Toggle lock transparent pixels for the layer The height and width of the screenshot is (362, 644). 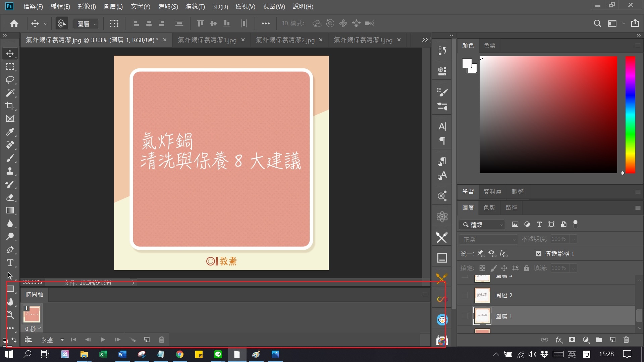[x=482, y=268]
